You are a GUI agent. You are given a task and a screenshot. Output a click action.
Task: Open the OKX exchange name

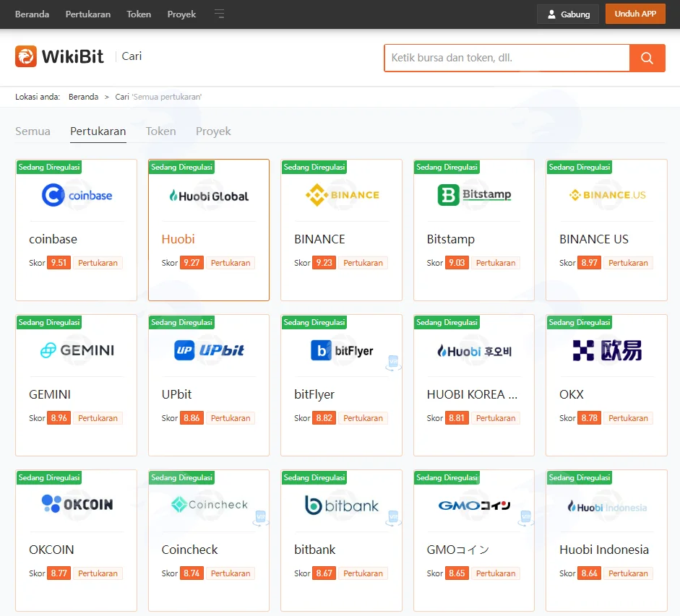[571, 394]
